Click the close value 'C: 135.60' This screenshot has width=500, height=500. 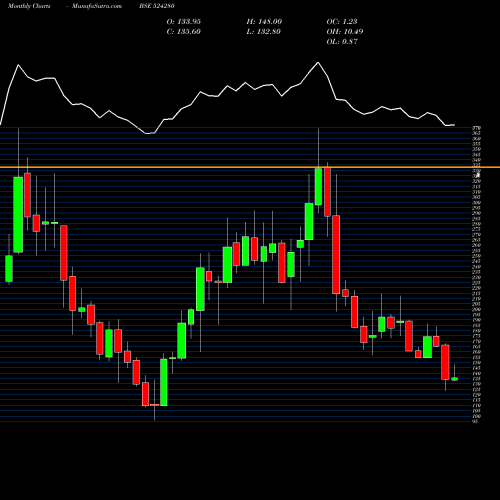(184, 32)
